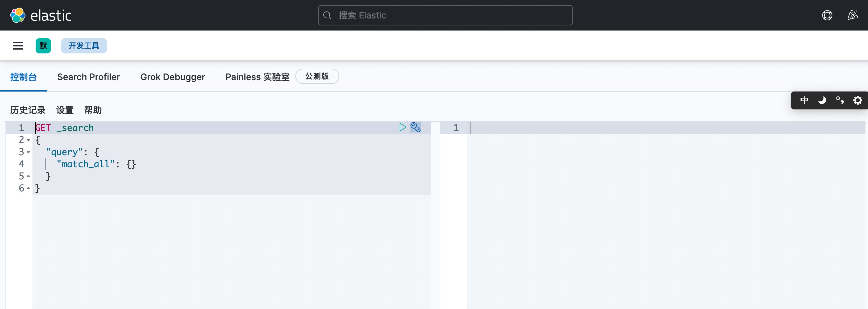Image resolution: width=868 pixels, height=309 pixels.
Task: Click the fold marker on line 5
Action: coord(28,176)
